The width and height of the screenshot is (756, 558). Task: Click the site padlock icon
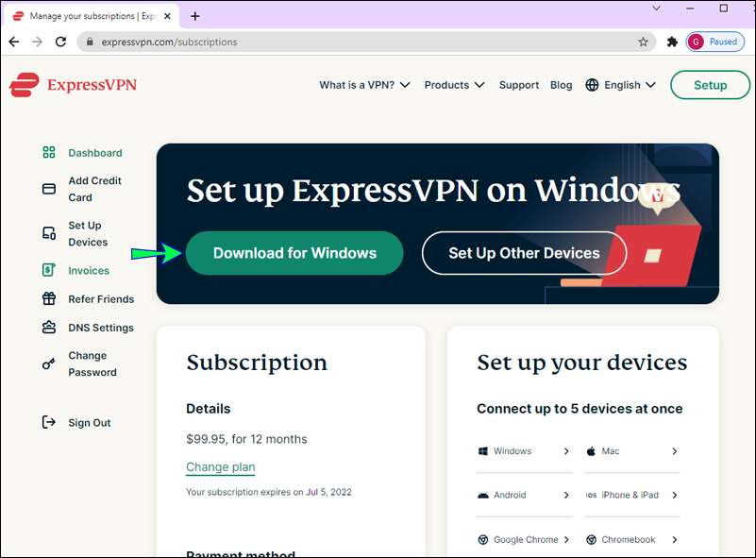tap(90, 42)
